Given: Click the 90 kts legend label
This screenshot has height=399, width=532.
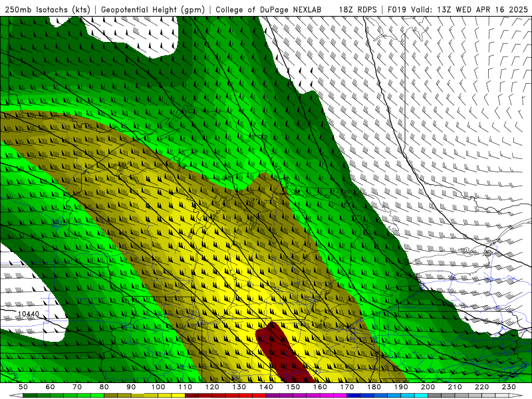Looking at the screenshot, I should click(x=131, y=387).
